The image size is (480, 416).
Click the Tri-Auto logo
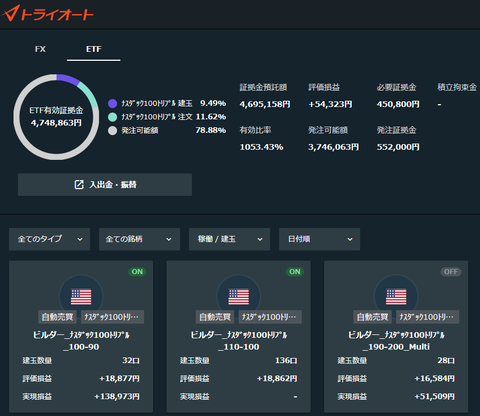(x=47, y=14)
